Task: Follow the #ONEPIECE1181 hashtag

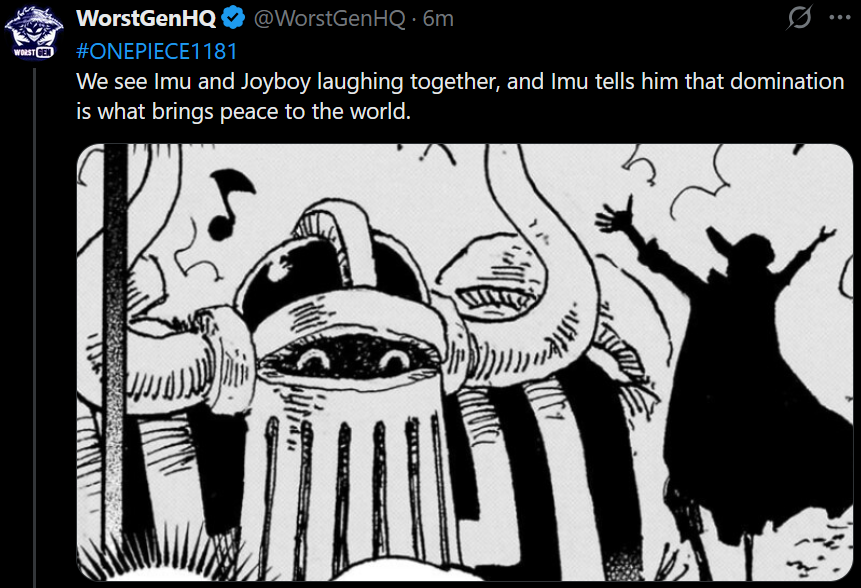Action: pyautogui.click(x=157, y=51)
